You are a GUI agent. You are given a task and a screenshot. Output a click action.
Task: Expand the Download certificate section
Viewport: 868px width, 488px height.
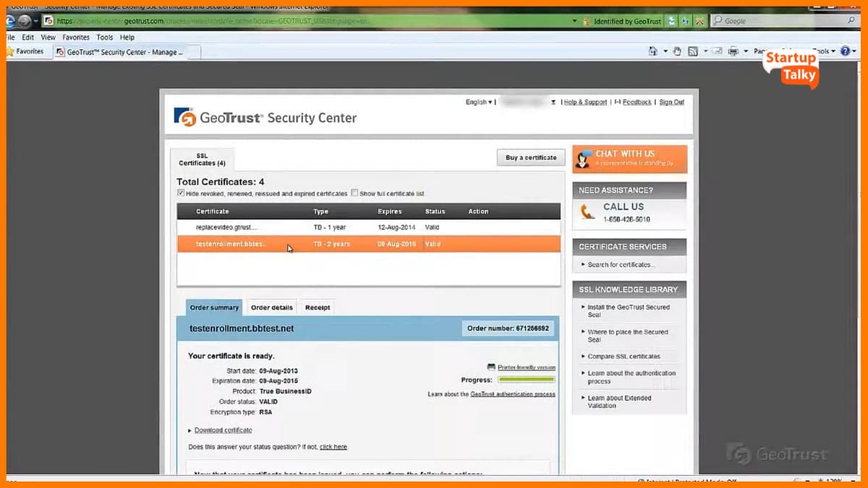[x=222, y=429]
